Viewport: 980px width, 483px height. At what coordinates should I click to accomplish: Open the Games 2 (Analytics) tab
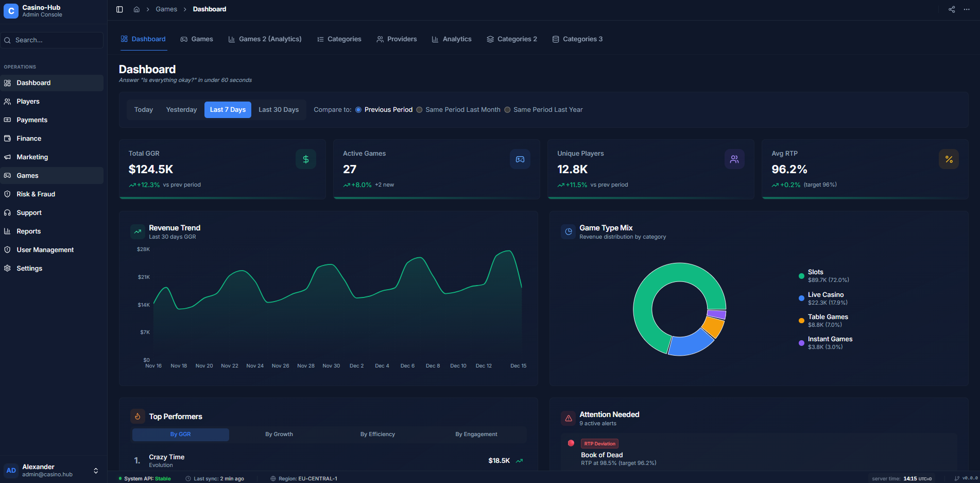point(265,39)
